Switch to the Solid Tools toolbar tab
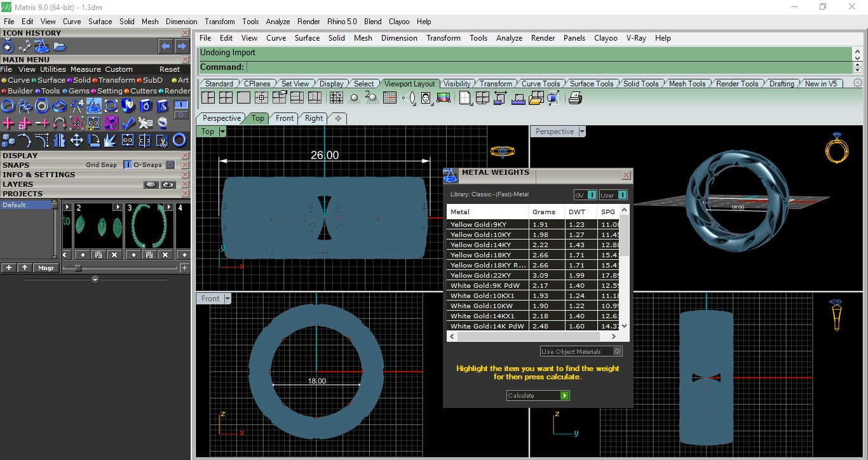 (641, 84)
